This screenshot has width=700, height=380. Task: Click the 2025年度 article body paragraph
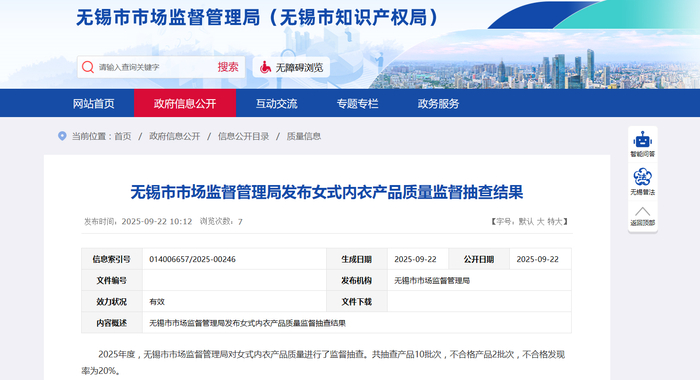323,362
